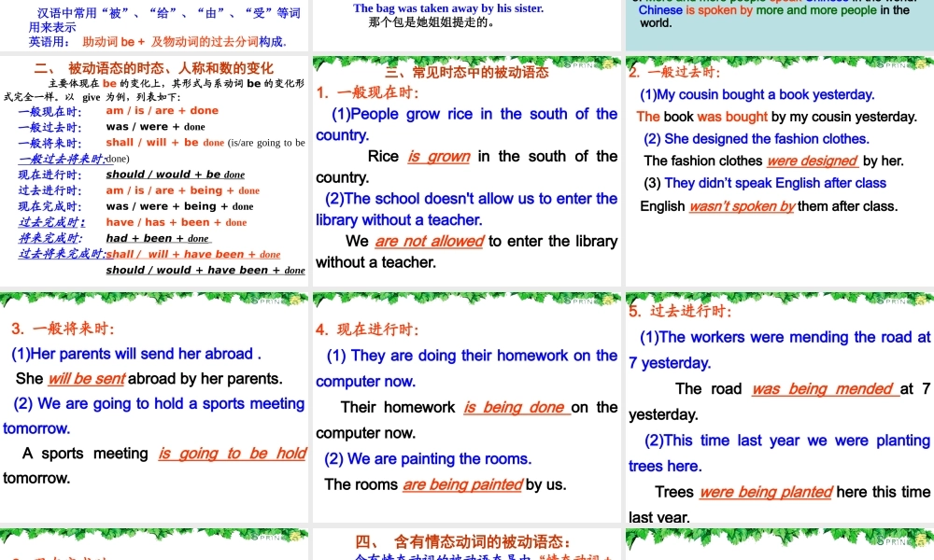Click the translation 那个包是她姐姐提走的。
The image size is (934, 560).
pyautogui.click(x=432, y=22)
